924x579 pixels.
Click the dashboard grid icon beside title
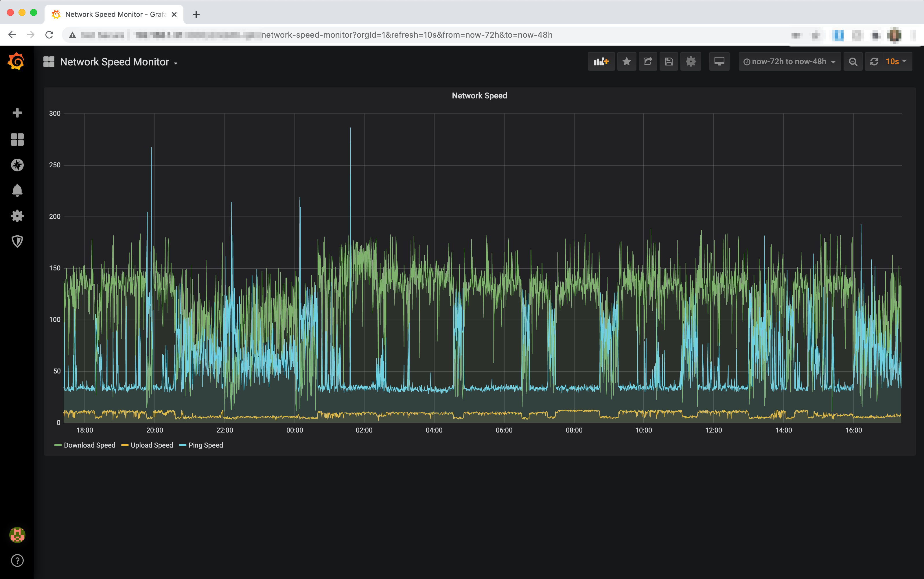[49, 62]
